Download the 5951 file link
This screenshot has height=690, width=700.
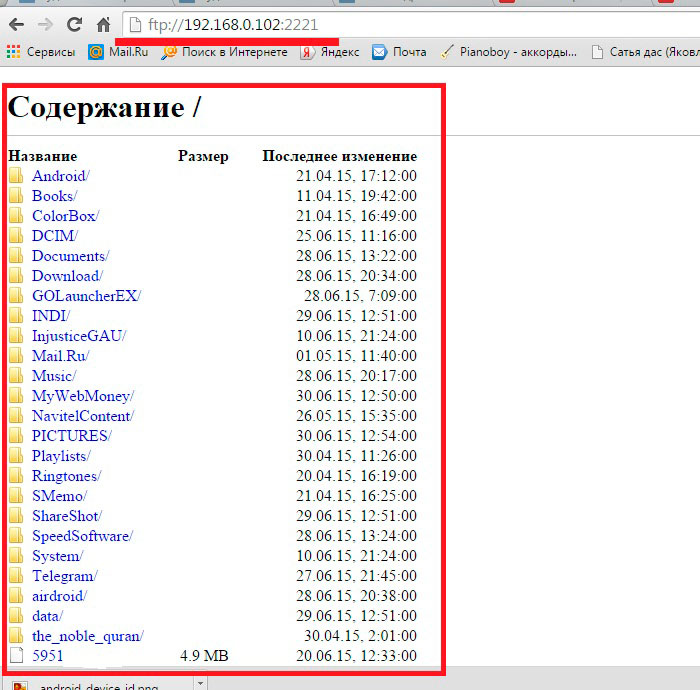pos(47,656)
